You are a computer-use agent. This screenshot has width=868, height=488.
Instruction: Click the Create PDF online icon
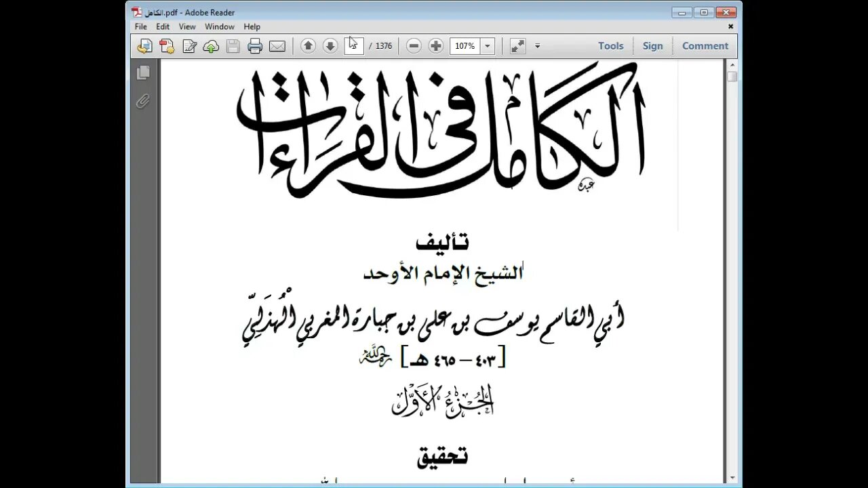(x=167, y=46)
